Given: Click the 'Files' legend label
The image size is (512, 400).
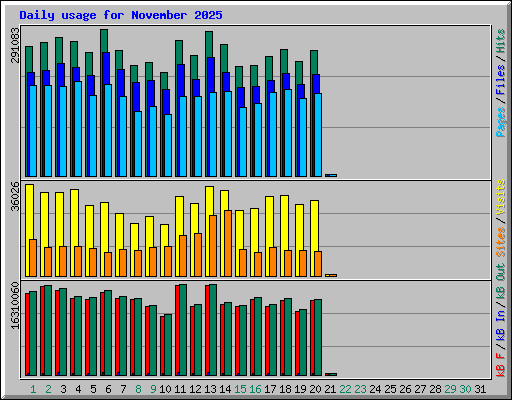Looking at the screenshot, I should click(501, 80).
